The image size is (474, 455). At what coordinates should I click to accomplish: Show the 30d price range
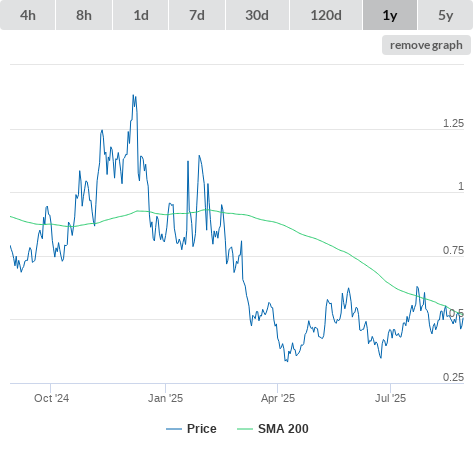point(257,15)
